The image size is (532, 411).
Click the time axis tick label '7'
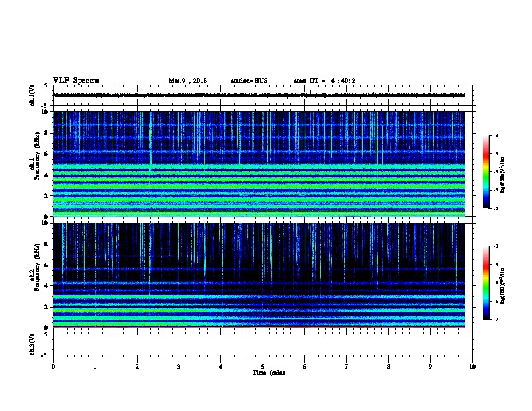(347, 366)
